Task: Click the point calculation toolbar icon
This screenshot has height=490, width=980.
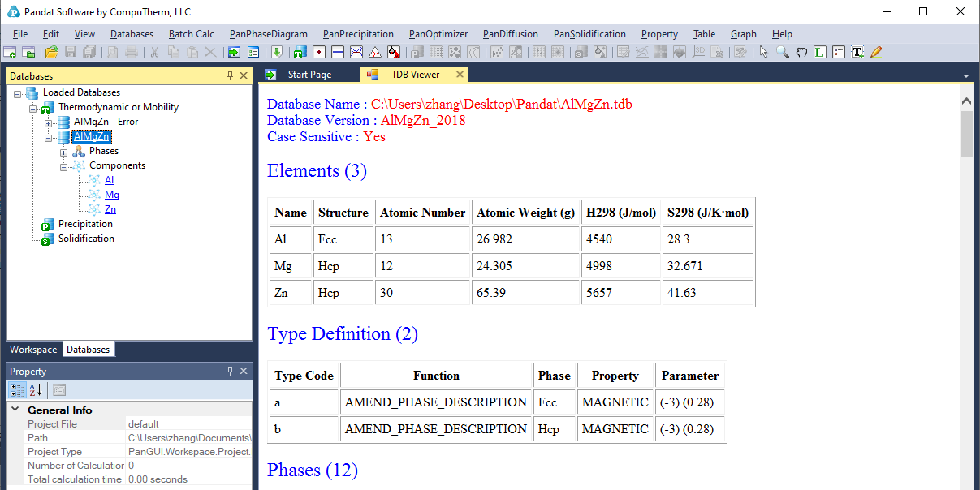Action: (319, 53)
